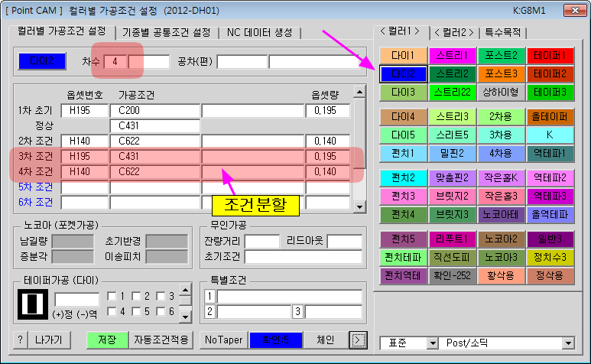Select the < 컬러1 > tab
This screenshot has height=364, width=591.
pos(401,31)
